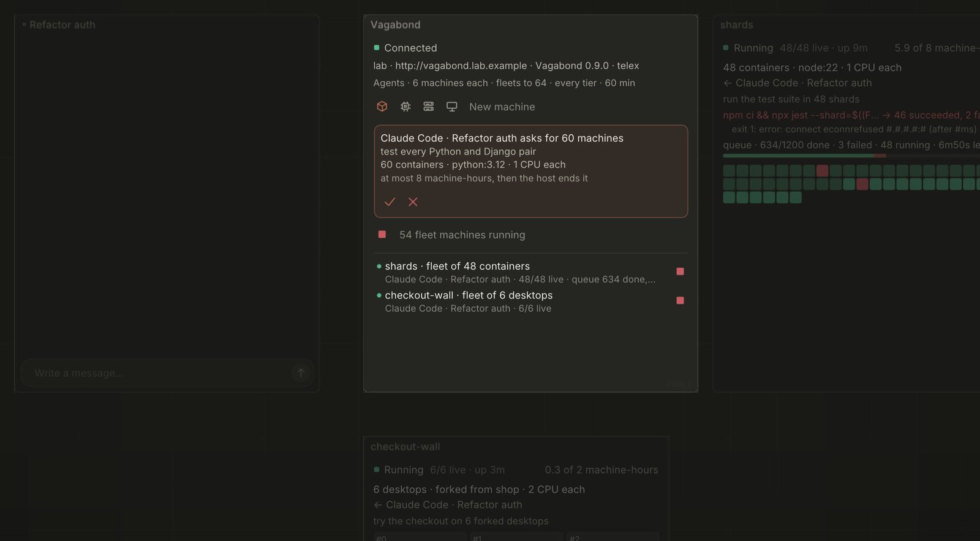Click Running status in the shards panel
This screenshot has height=541, width=980.
click(748, 48)
